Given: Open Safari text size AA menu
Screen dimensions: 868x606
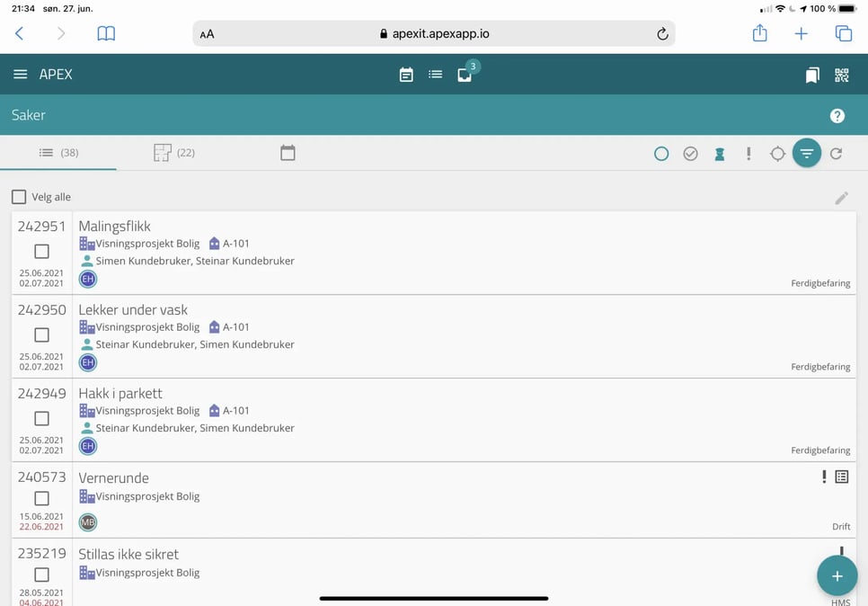Looking at the screenshot, I should coord(208,34).
